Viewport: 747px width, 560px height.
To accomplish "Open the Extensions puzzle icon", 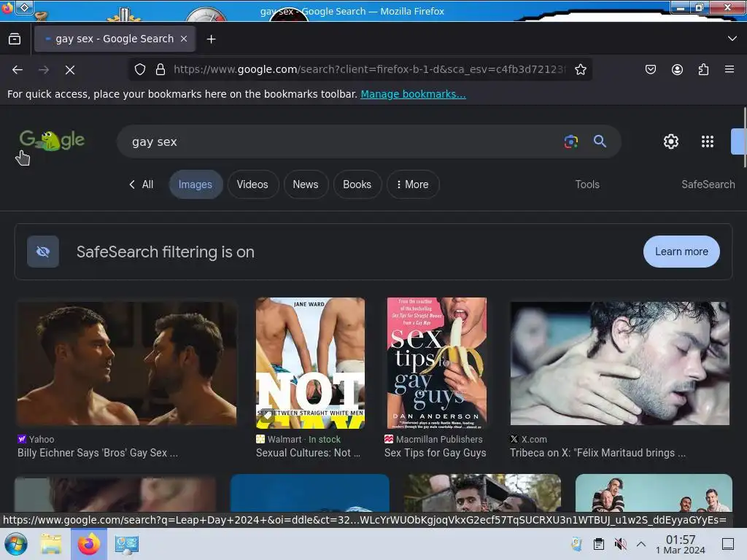I will pos(703,69).
